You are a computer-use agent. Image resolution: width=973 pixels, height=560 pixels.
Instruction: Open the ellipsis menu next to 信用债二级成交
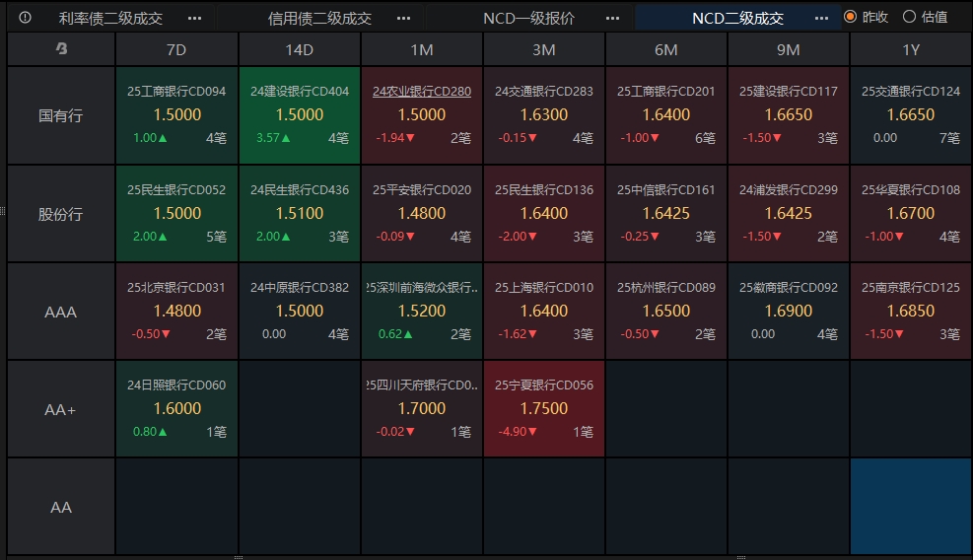pyautogui.click(x=404, y=19)
